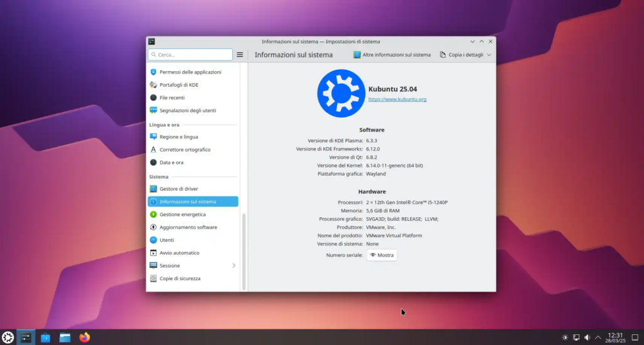Click the Avvio automatico play icon

click(153, 252)
